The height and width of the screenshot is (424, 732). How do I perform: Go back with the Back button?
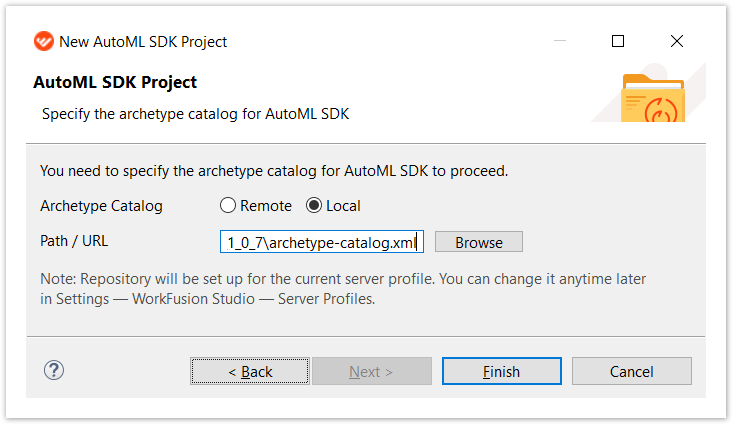pos(250,371)
